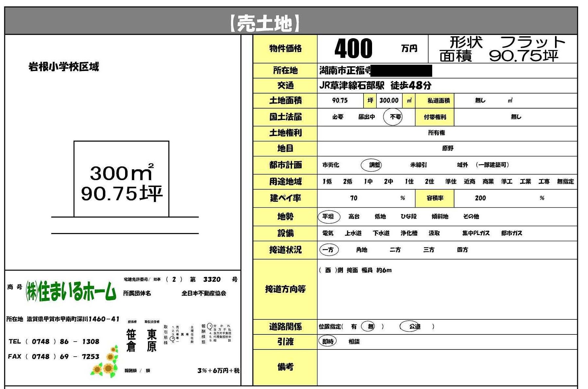Click the 都市計画 label cell
The image size is (588, 389).
point(285,165)
